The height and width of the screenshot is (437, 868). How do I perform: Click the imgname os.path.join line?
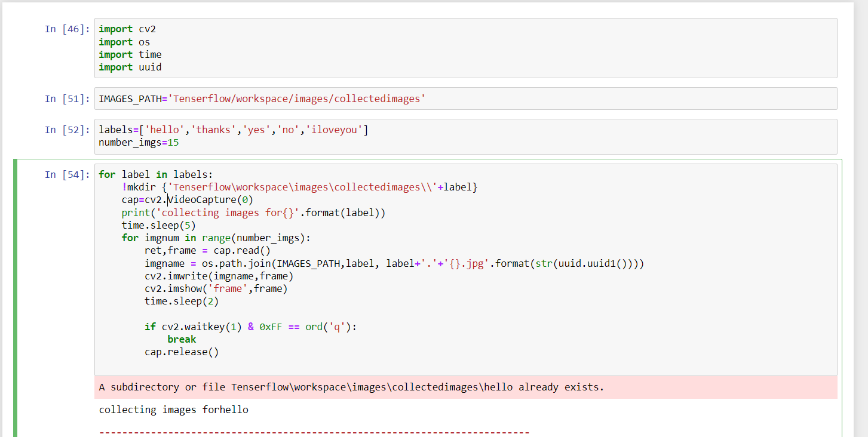394,263
